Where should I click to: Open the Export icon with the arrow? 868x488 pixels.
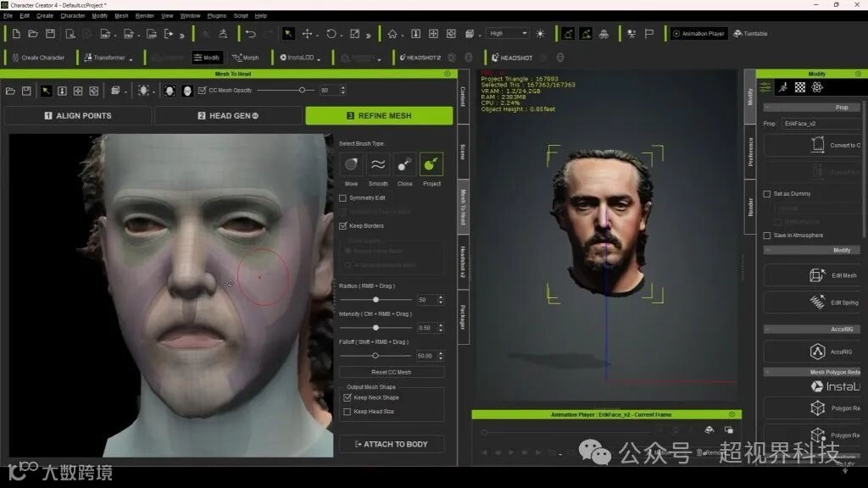click(169, 34)
